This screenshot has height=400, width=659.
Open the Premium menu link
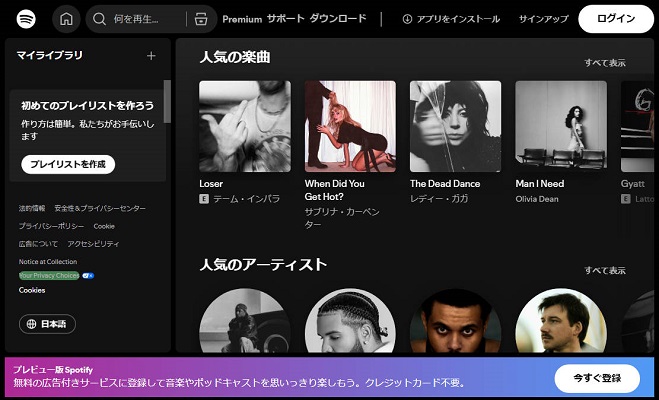point(242,19)
